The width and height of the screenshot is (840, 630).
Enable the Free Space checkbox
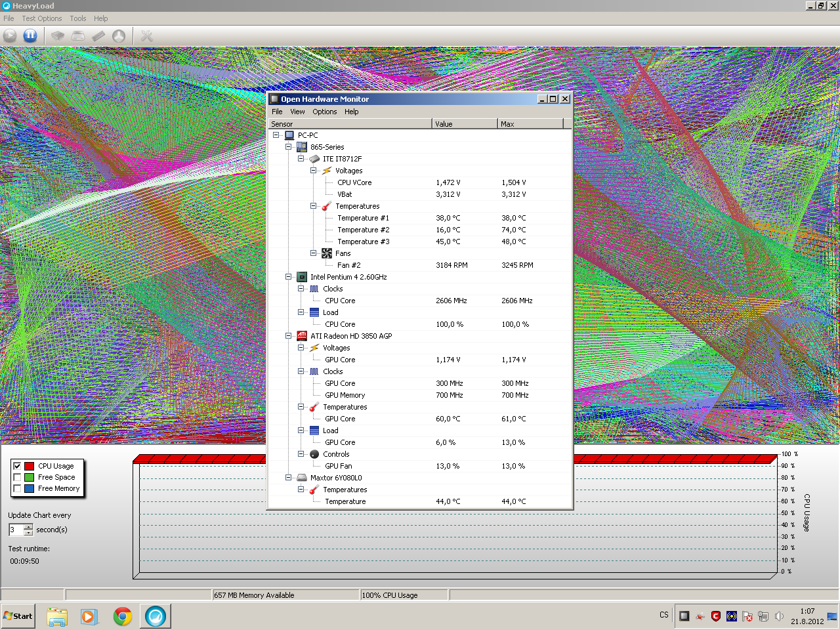tap(17, 477)
